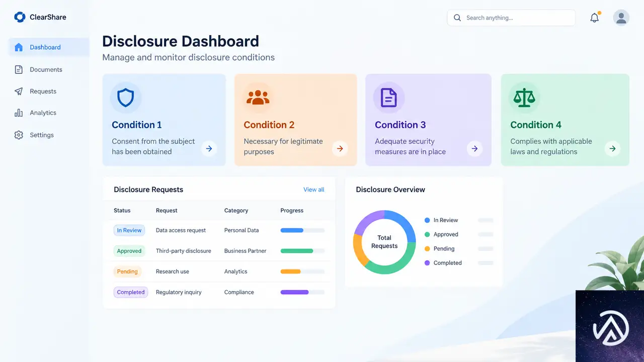The image size is (644, 362).
Task: Click the blue In Review legend dot
Action: (x=427, y=220)
